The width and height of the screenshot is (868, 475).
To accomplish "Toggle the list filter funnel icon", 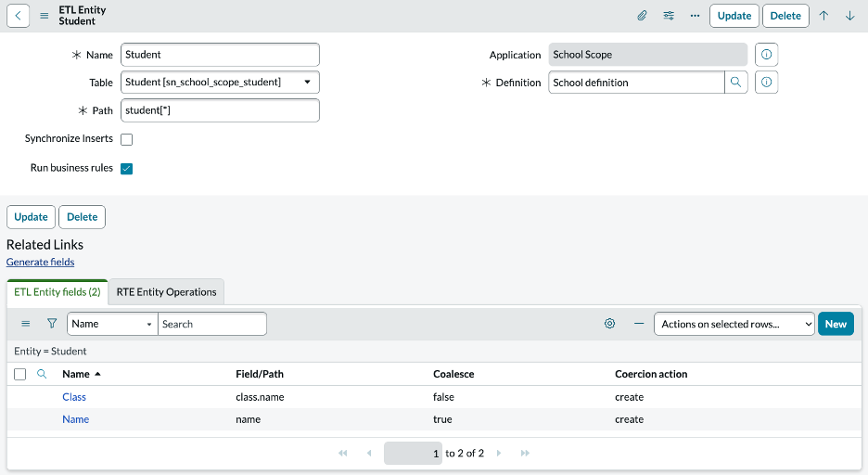I will pyautogui.click(x=52, y=323).
